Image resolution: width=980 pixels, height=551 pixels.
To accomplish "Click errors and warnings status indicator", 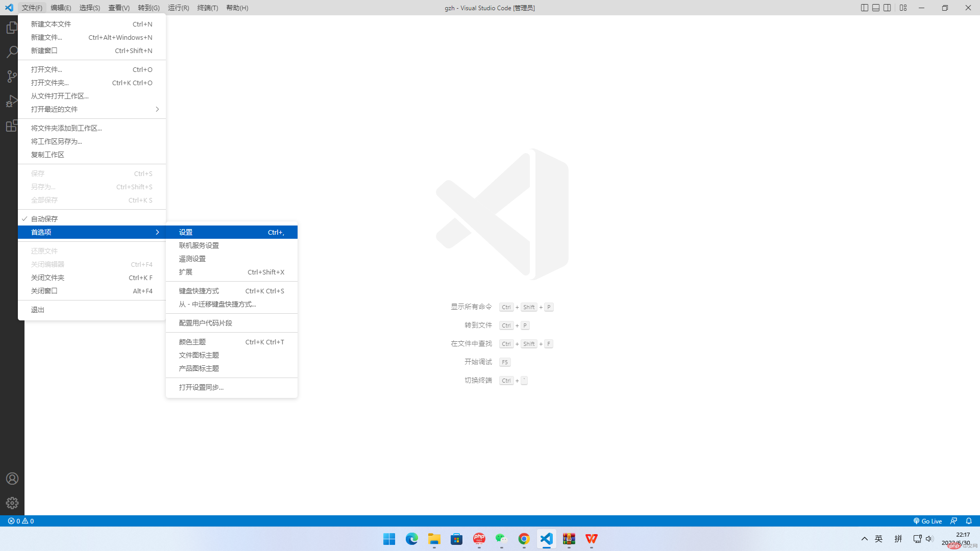I will tap(21, 521).
